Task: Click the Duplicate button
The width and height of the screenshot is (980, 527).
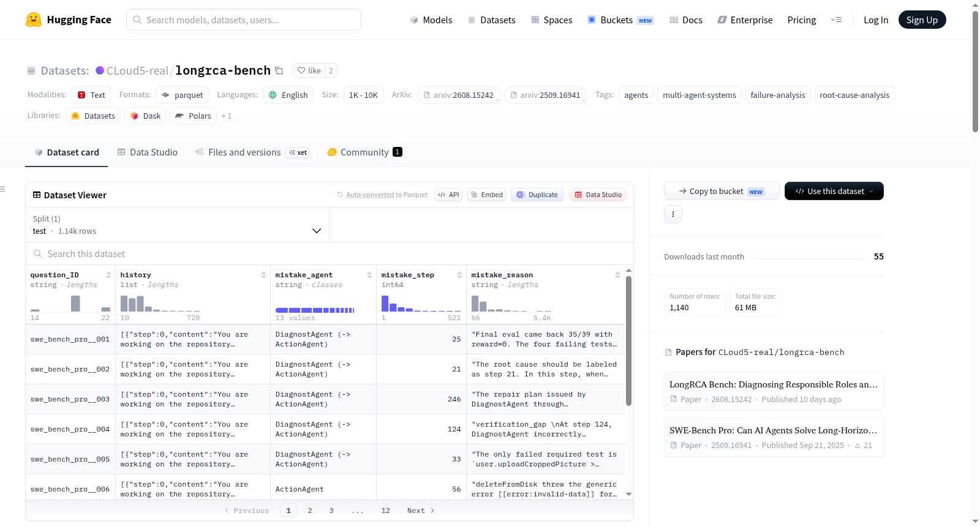Action: tap(537, 195)
